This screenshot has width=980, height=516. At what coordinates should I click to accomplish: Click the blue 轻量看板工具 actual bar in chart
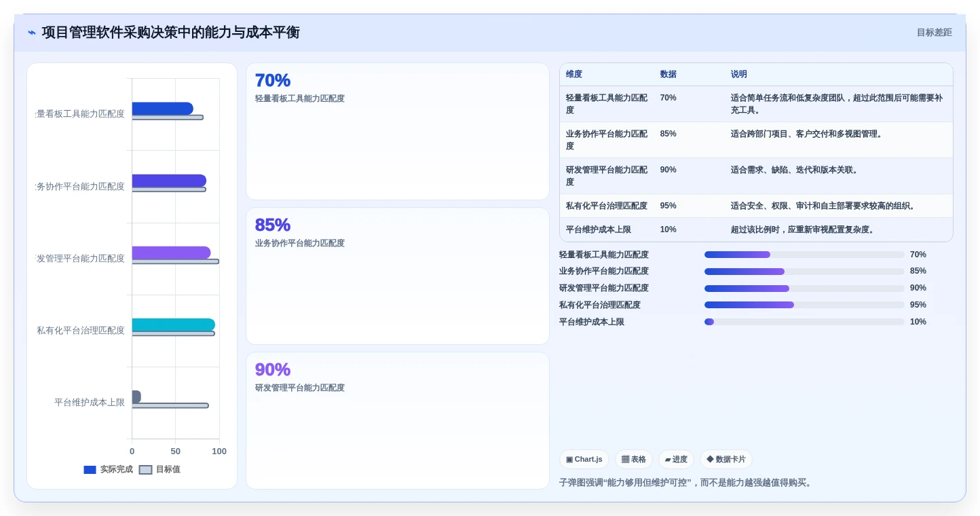point(162,109)
